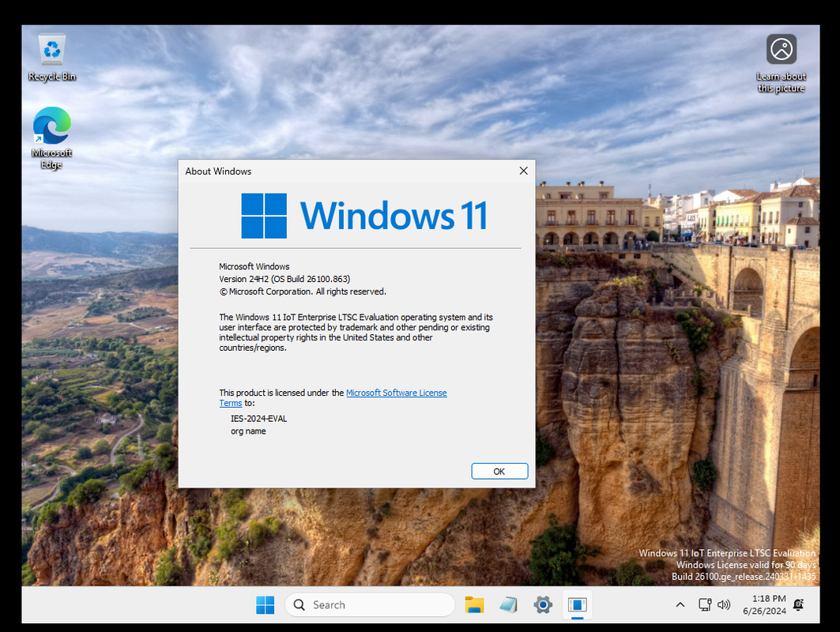Click the Windows 11 logo in the dialog

pos(364,216)
